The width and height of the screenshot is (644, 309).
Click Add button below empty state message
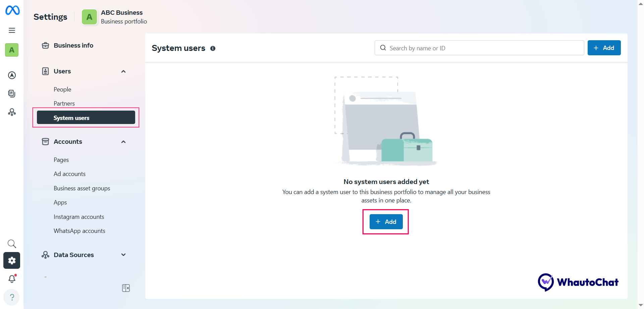tap(386, 222)
